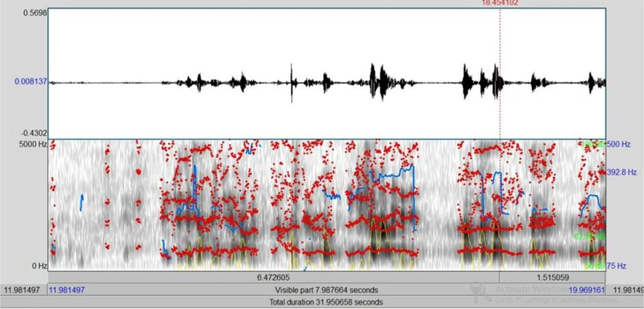Click the waveform's flat silent start section

103,82
